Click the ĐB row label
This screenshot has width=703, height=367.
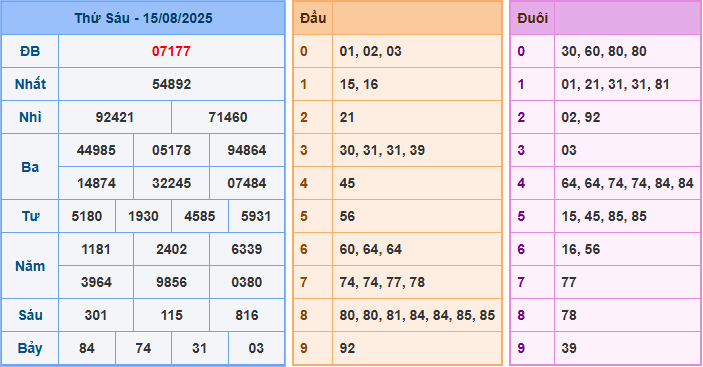30,51
